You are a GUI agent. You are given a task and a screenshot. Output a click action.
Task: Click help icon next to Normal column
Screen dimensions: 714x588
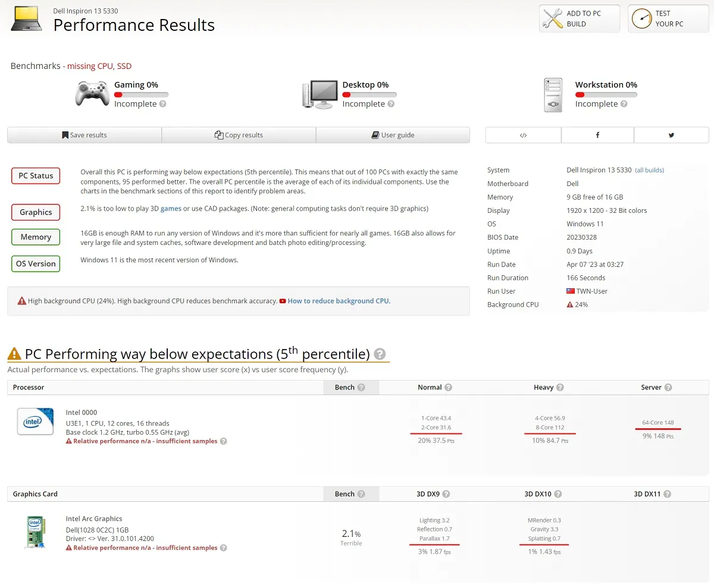point(448,387)
